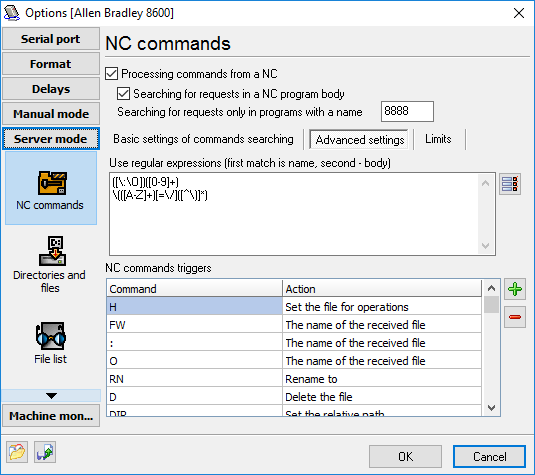This screenshot has height=475, width=535.
Task: Click the open folder icon
Action: [x=17, y=452]
